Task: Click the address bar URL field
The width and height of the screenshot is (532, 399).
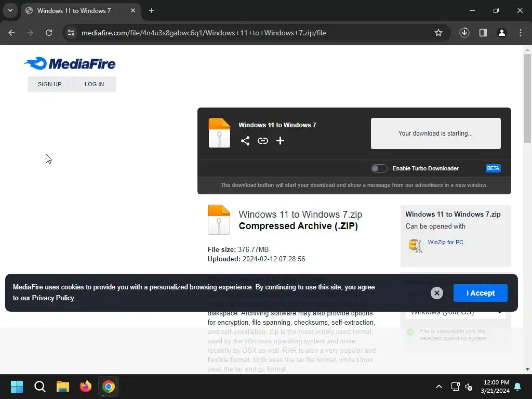Action: click(204, 33)
